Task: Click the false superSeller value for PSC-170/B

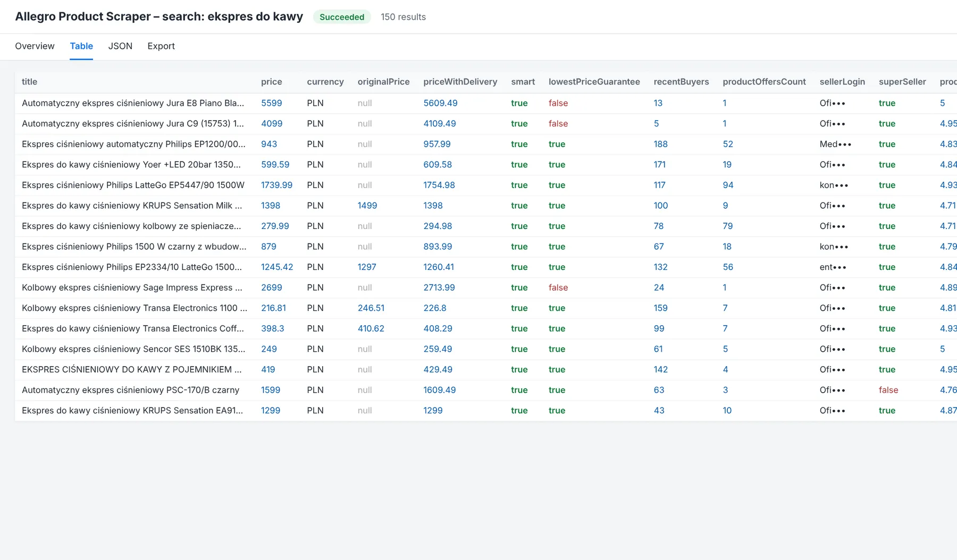Action: 888,390
